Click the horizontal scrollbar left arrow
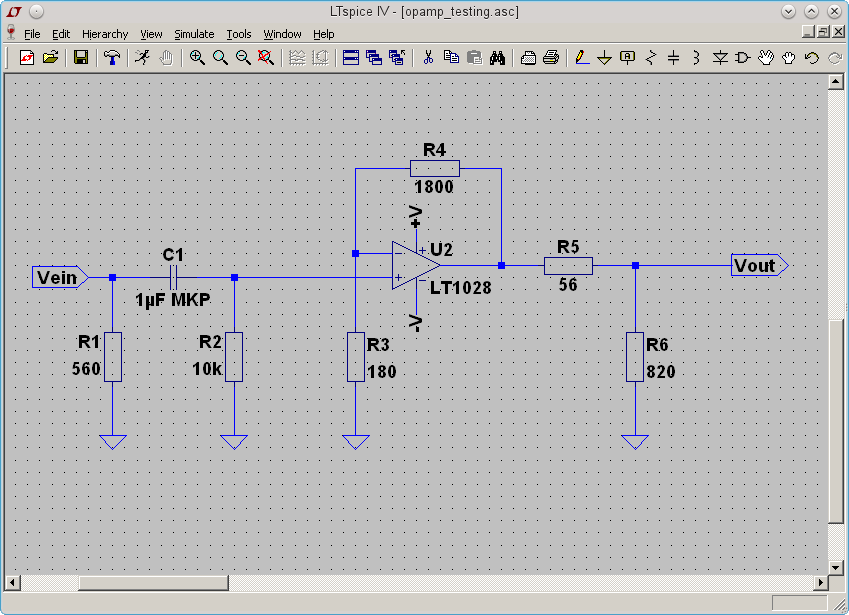This screenshot has width=849, height=615. (x=12, y=583)
